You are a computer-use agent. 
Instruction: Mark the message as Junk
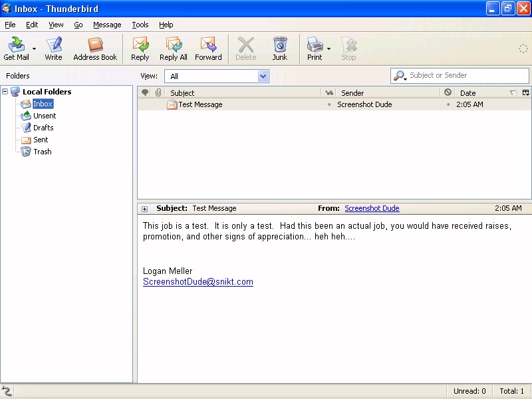(280, 49)
